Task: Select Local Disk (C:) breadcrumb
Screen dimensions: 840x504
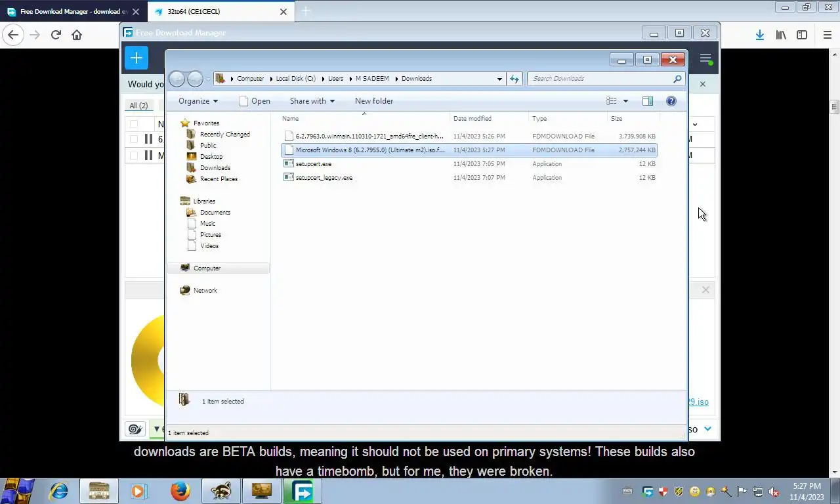Action: [295, 79]
